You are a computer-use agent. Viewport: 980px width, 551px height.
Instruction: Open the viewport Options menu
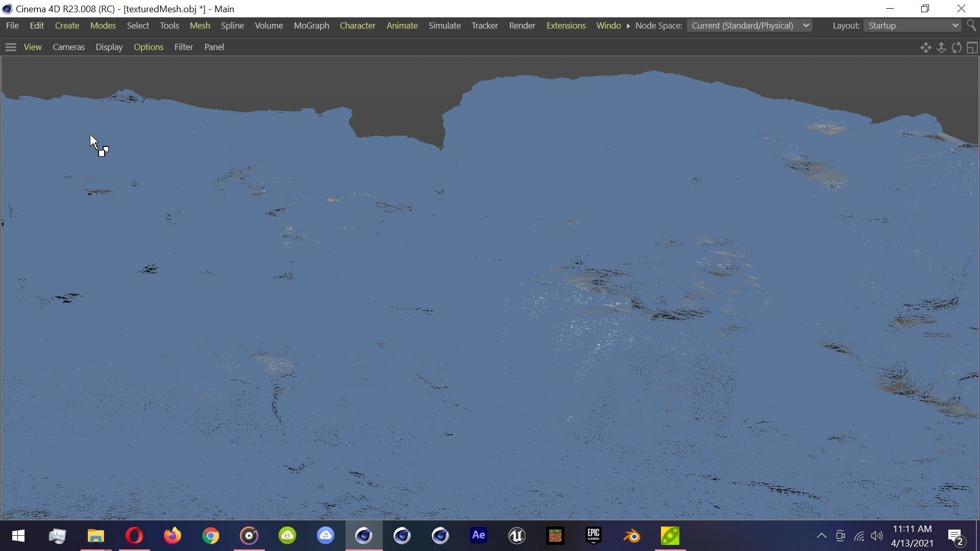coord(149,47)
